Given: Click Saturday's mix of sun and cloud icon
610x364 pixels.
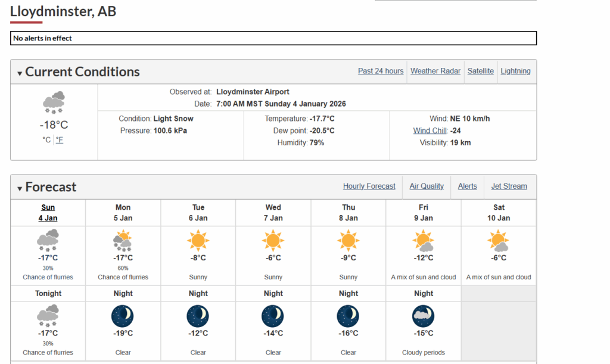Looking at the screenshot, I should [x=499, y=241].
